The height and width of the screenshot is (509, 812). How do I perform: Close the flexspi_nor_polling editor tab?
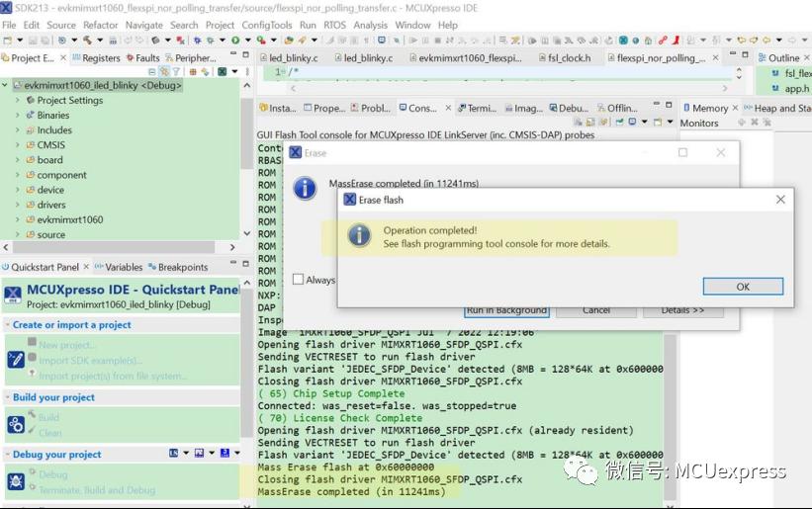pos(715,57)
